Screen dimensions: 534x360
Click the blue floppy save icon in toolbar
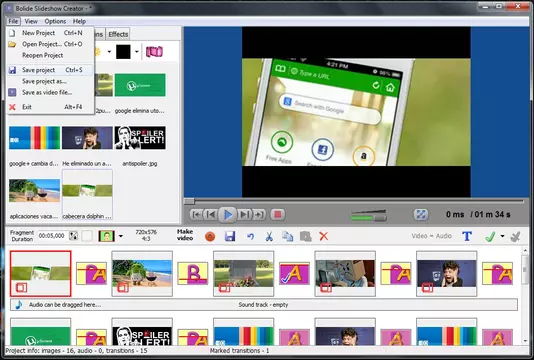click(x=230, y=236)
